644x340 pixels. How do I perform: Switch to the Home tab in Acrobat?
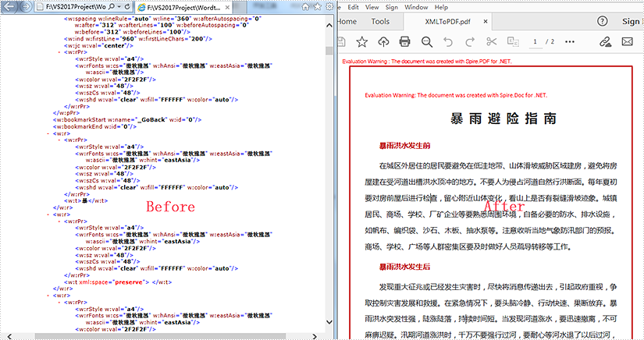tap(347, 21)
